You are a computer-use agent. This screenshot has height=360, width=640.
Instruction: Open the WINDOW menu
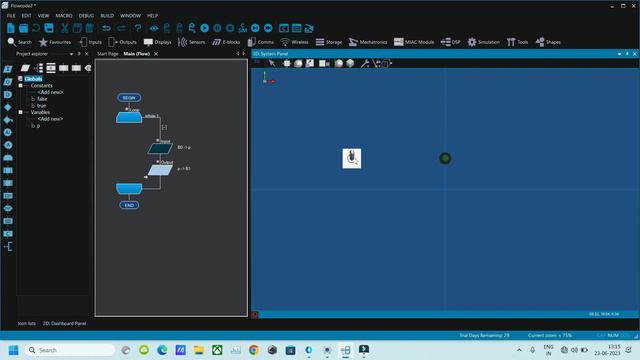click(x=130, y=16)
